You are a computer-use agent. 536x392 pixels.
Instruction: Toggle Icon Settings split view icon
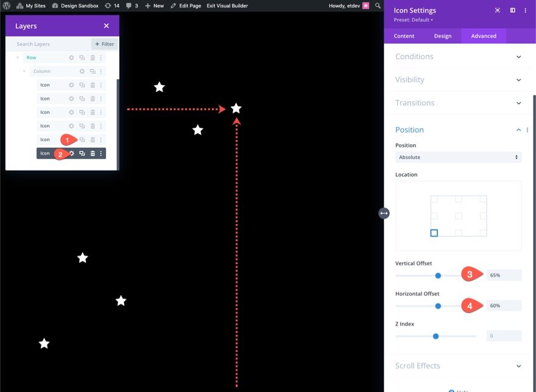point(513,10)
